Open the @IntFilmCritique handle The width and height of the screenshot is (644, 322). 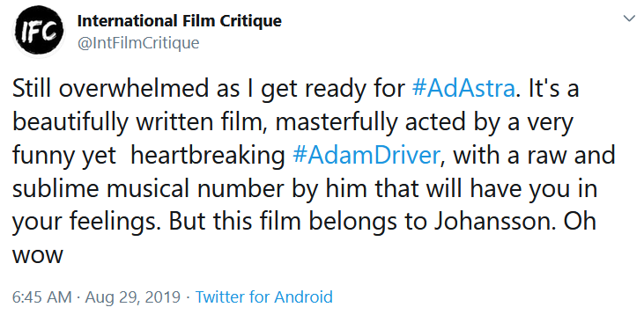138,43
